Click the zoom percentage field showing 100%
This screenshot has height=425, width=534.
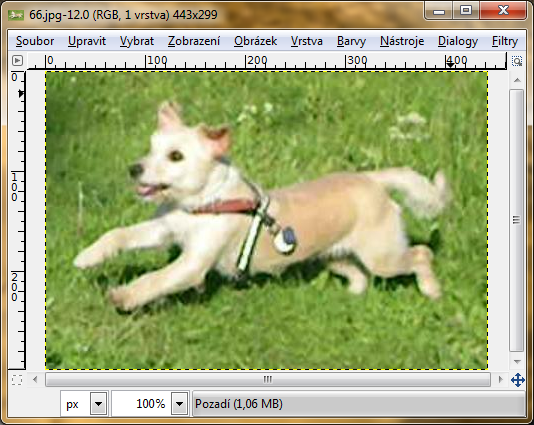pyautogui.click(x=142, y=404)
